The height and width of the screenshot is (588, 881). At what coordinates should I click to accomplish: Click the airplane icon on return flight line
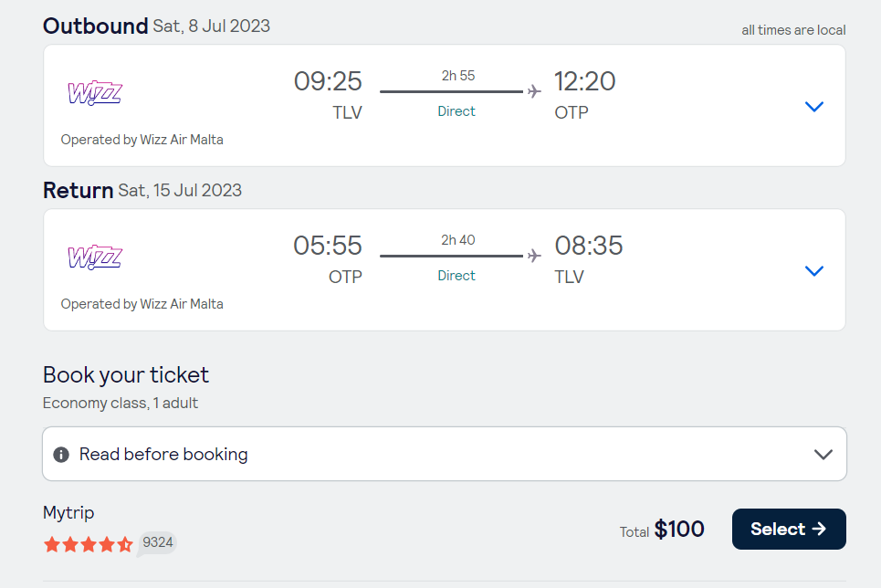tap(534, 256)
